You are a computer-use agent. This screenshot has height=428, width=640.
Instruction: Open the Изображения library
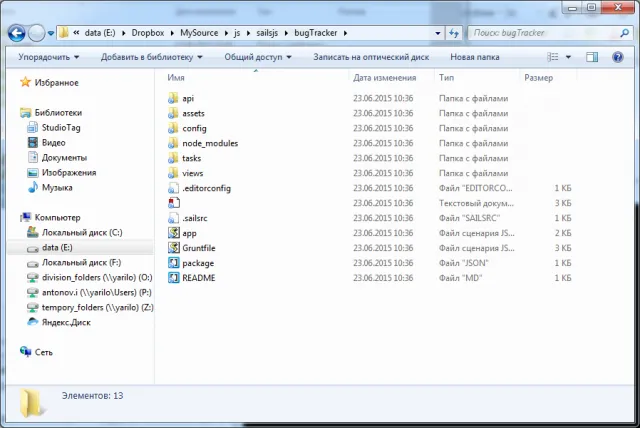pos(69,173)
